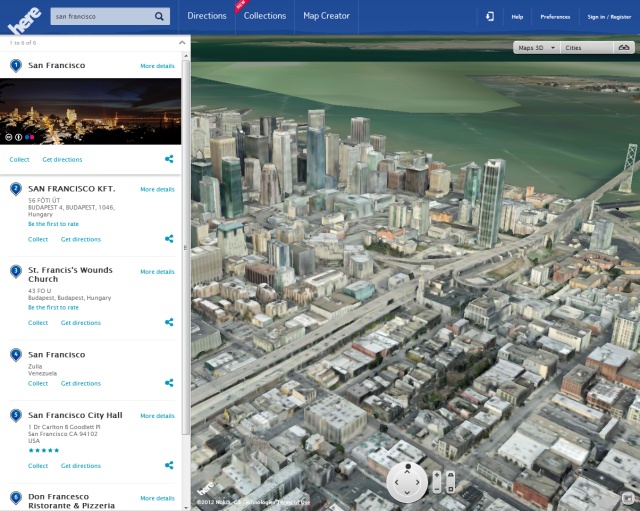Open the Directions tab

click(x=207, y=16)
